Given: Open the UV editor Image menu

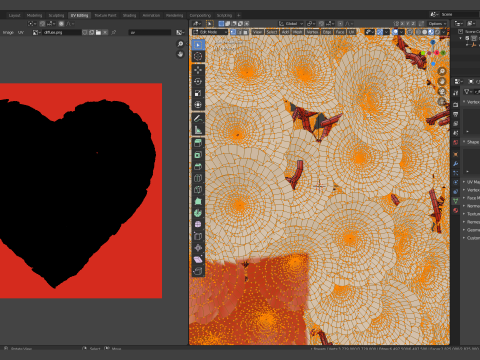Looking at the screenshot, I should coord(8,32).
